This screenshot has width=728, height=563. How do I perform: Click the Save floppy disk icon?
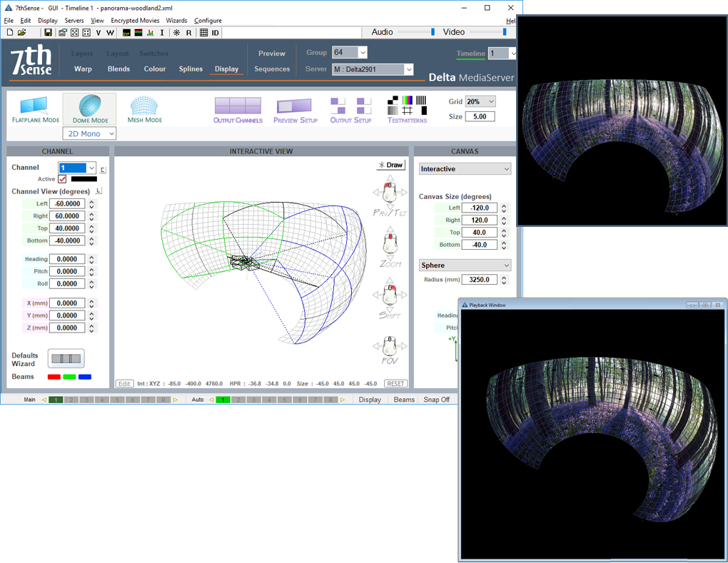[48, 33]
